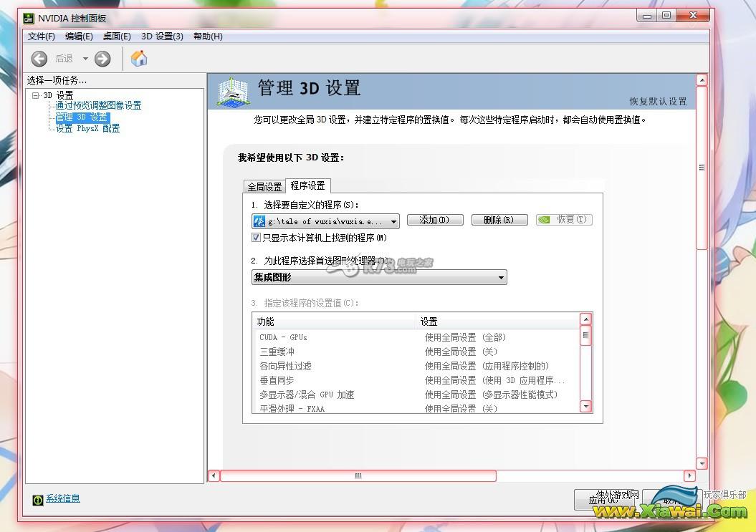
Task: Select the 多显示器/混合 GPU 加速 row
Action: coord(416,395)
